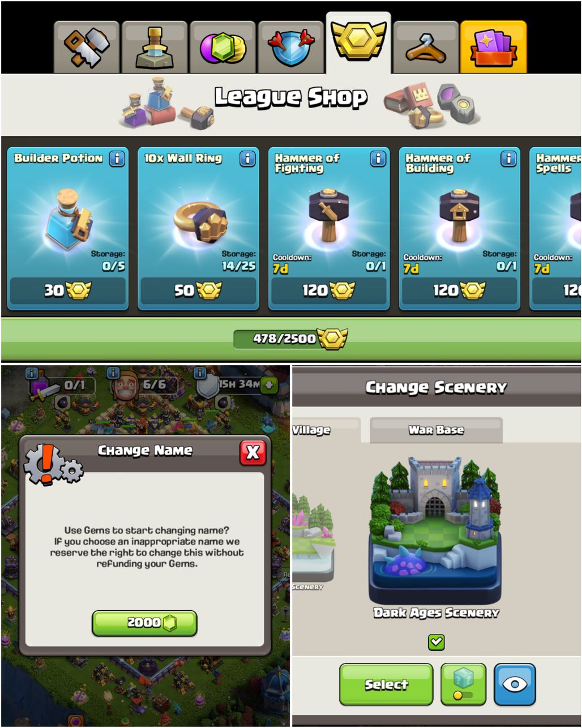Preview scenery with the eye button
This screenshot has height=728, width=582.
pyautogui.click(x=515, y=684)
